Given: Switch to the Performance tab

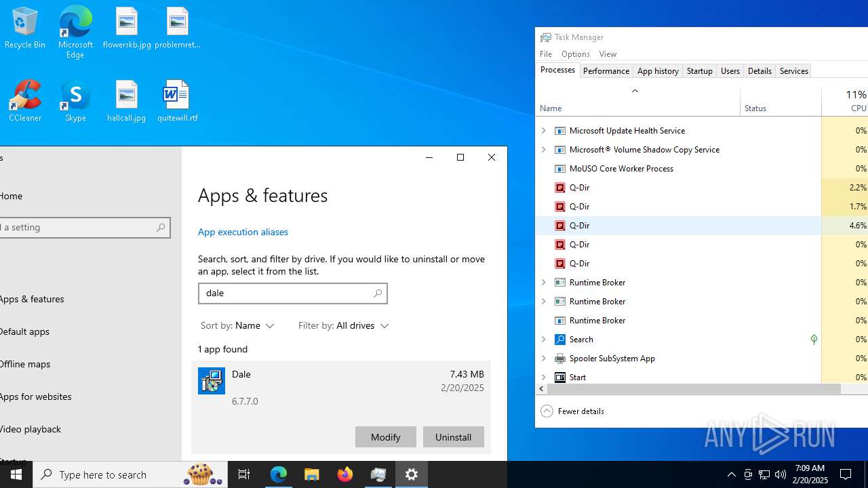Looking at the screenshot, I should [x=606, y=71].
